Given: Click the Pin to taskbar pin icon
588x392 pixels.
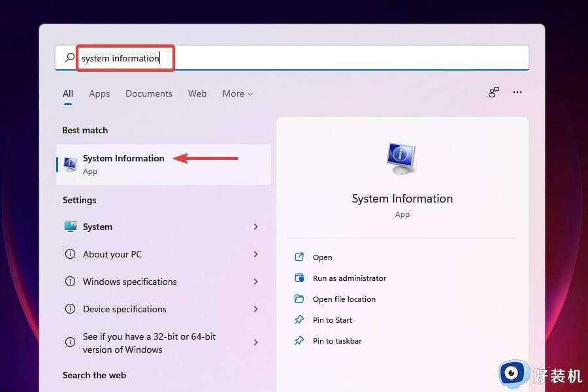Looking at the screenshot, I should pyautogui.click(x=299, y=340).
